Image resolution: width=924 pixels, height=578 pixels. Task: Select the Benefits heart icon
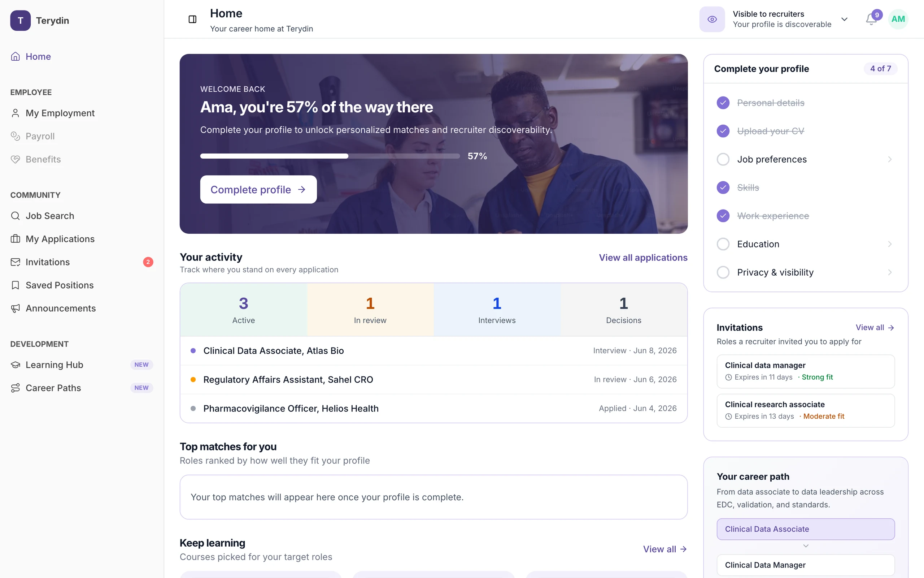click(15, 159)
